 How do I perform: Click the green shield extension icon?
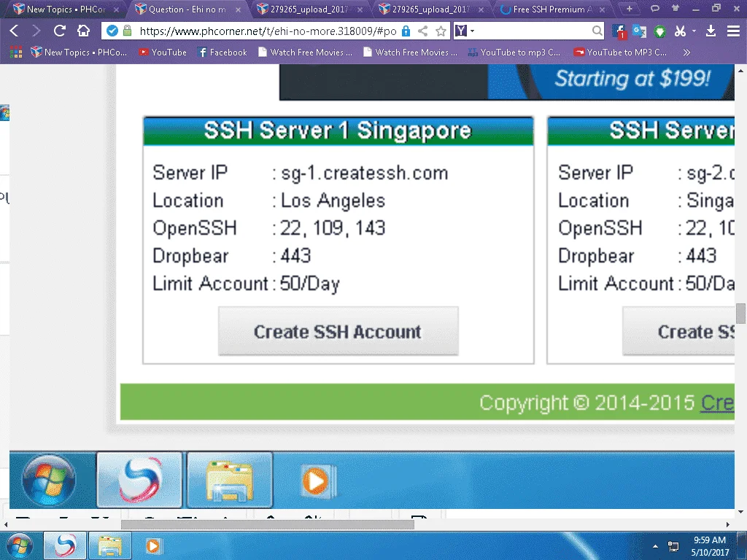tap(659, 31)
